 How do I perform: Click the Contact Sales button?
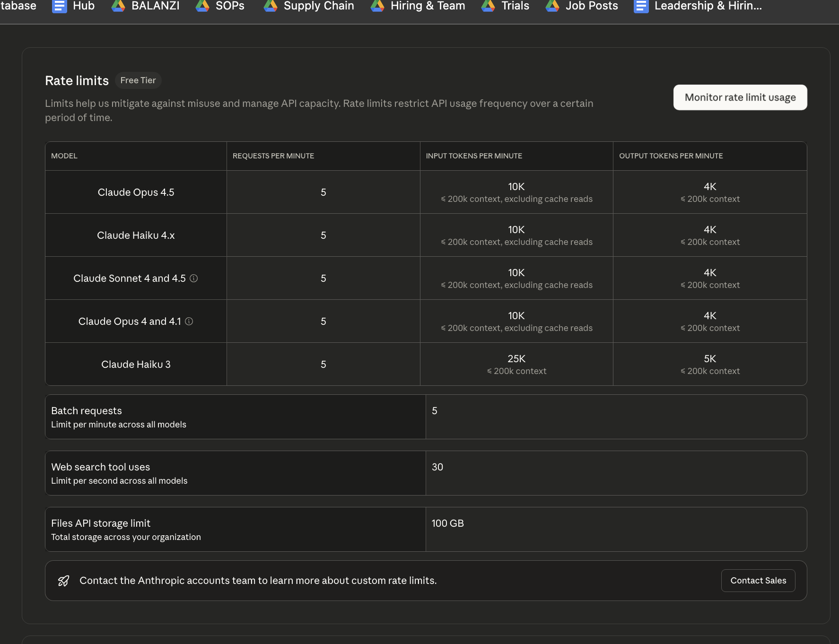[x=758, y=580]
